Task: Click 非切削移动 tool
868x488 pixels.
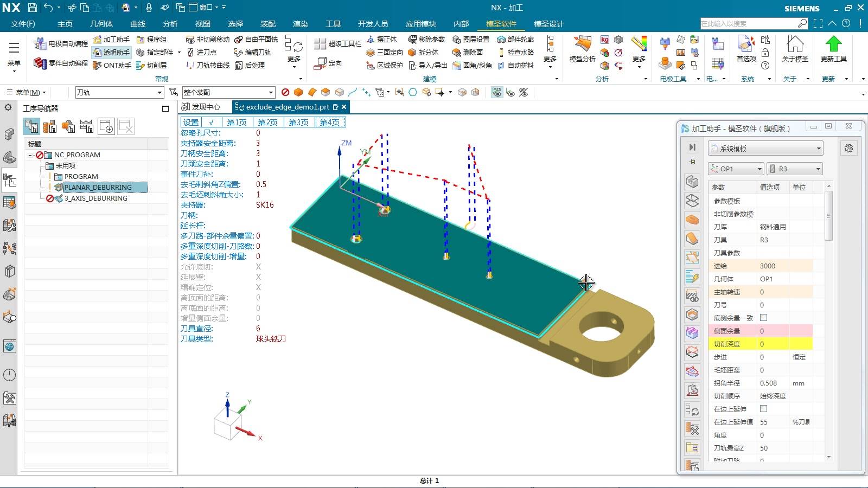Action: point(208,40)
